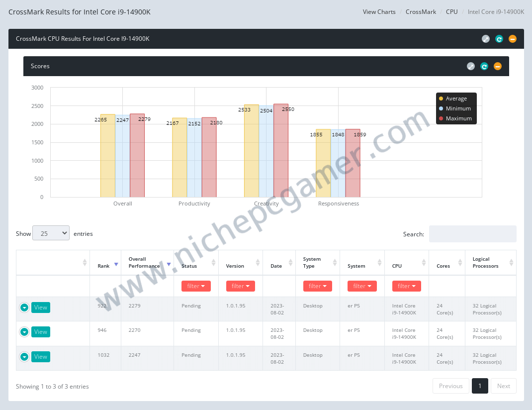
Task: Sort table by System column
Action: [x=362, y=263]
